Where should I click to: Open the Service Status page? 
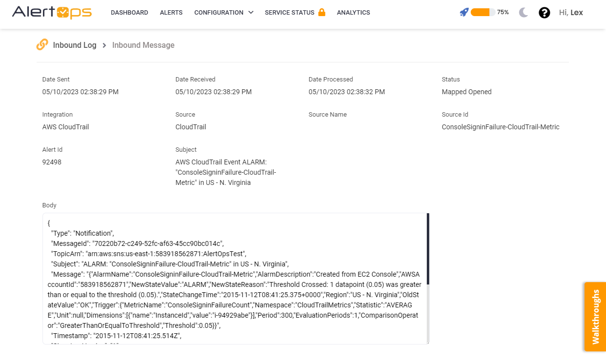[289, 13]
